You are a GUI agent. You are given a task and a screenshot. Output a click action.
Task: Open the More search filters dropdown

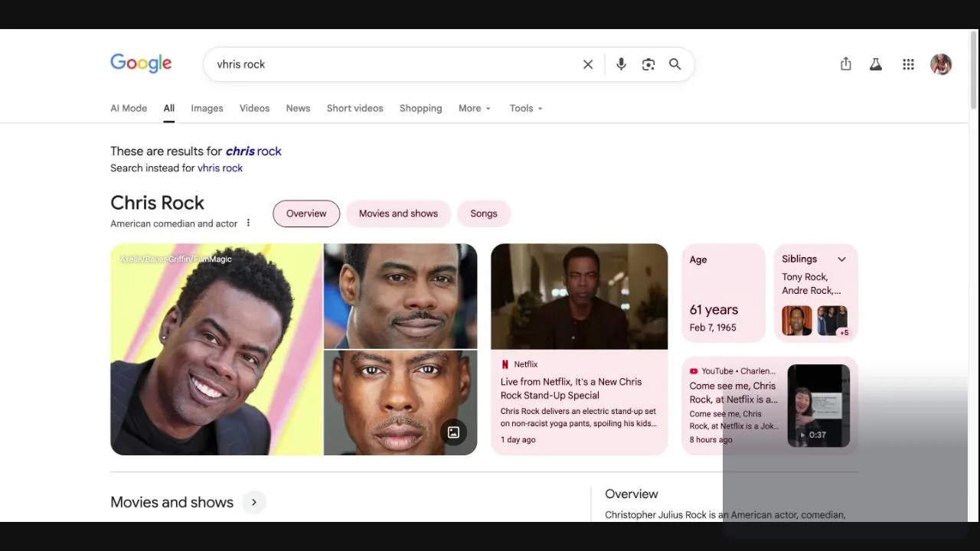(x=475, y=108)
